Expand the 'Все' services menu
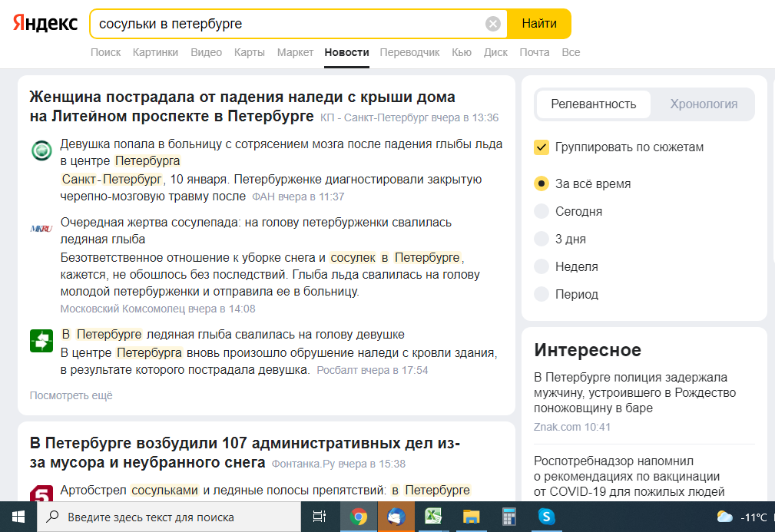775x532 pixels. click(571, 52)
